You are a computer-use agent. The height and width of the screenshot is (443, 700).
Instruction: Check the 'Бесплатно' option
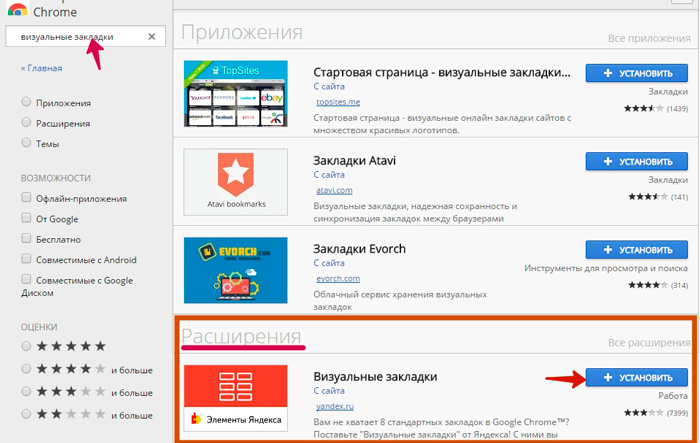click(26, 238)
